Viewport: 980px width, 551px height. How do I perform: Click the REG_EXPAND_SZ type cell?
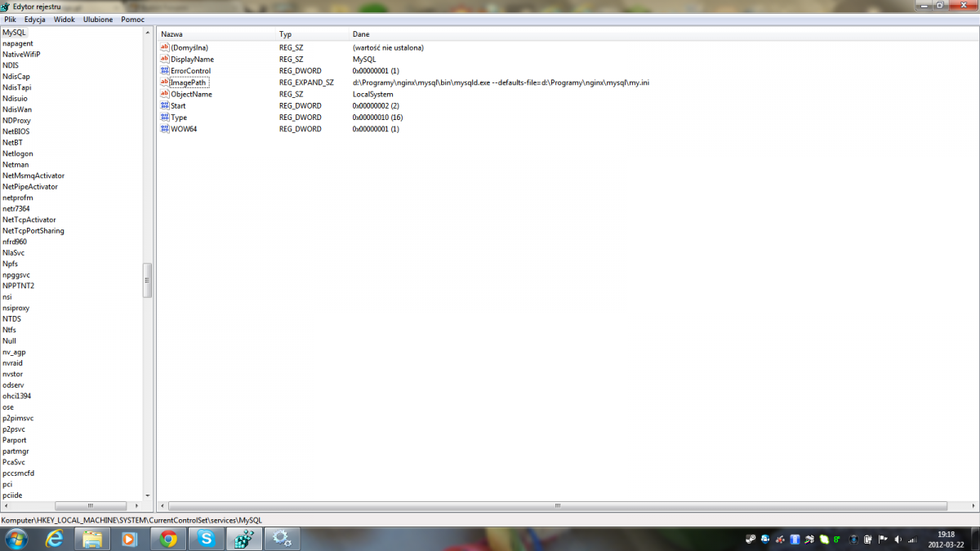click(x=306, y=82)
